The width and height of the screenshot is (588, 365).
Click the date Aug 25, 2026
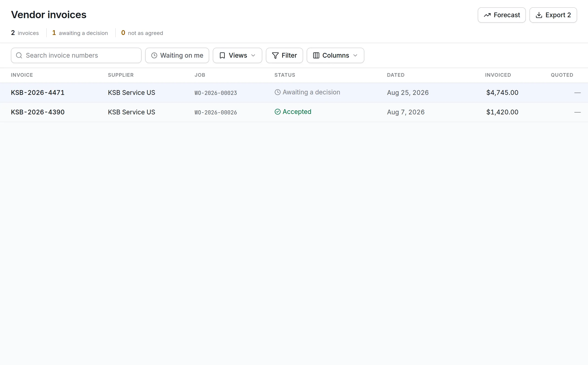pos(408,92)
